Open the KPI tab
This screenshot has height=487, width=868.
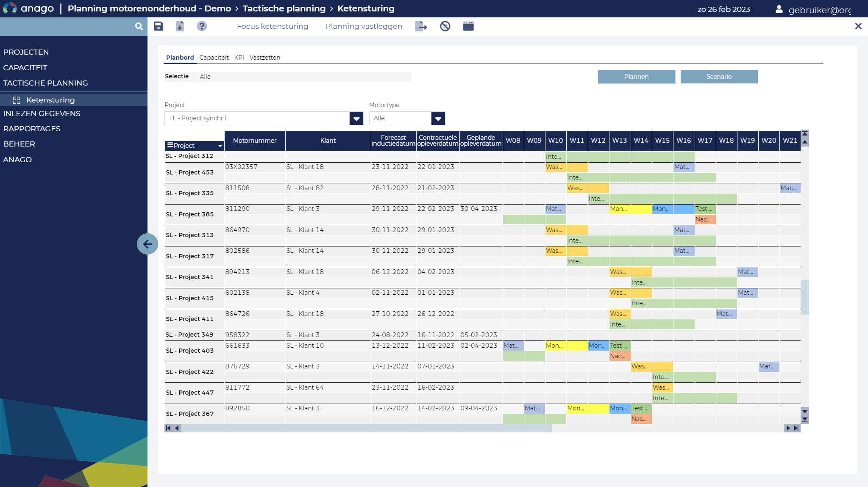tap(239, 58)
